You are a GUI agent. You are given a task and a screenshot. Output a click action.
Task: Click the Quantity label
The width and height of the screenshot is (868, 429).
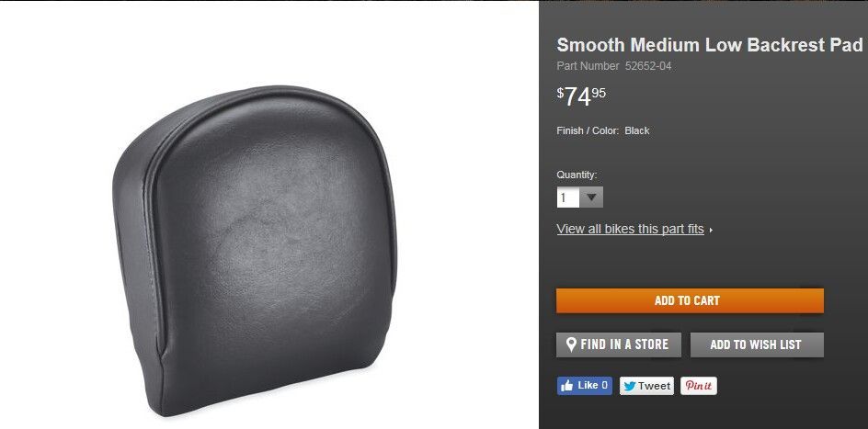point(577,175)
